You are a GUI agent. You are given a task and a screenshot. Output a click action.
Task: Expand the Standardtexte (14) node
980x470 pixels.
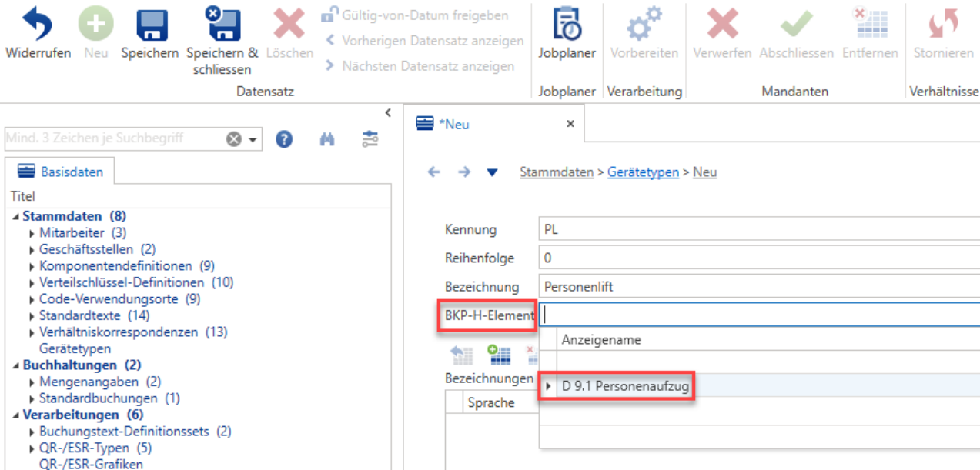(x=32, y=316)
